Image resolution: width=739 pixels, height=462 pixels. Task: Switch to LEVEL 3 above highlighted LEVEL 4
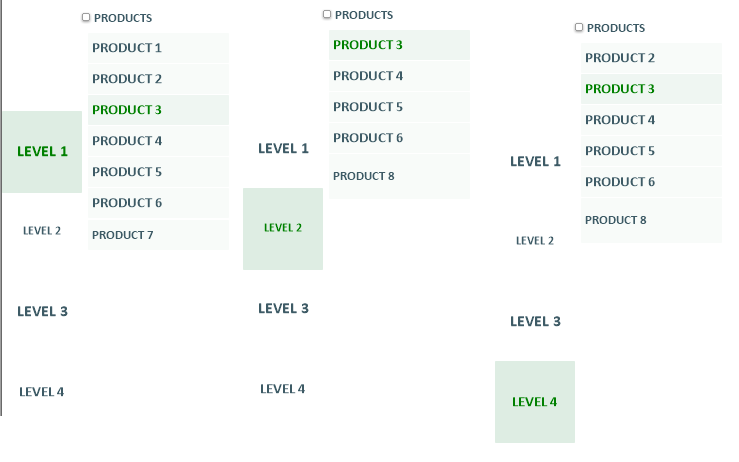click(535, 322)
